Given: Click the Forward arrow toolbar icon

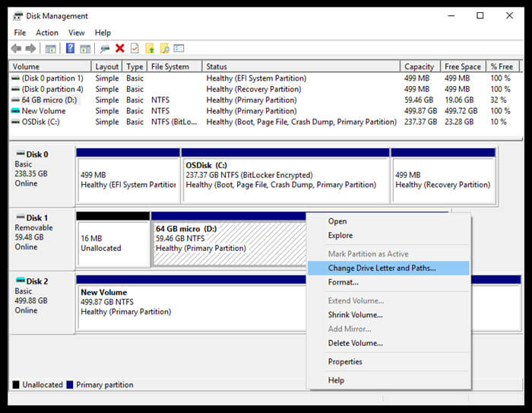Looking at the screenshot, I should 30,49.
